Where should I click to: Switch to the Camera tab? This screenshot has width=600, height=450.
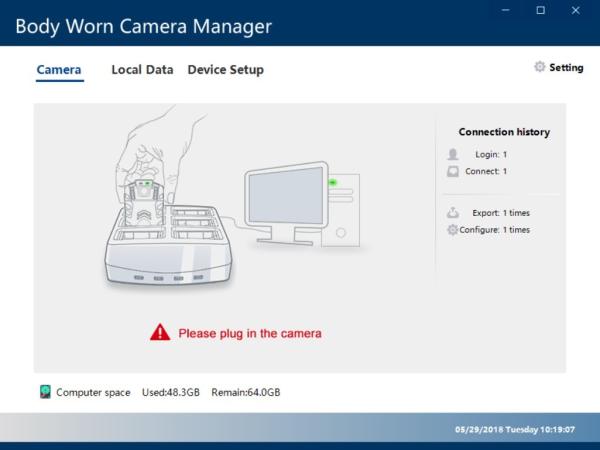point(59,70)
